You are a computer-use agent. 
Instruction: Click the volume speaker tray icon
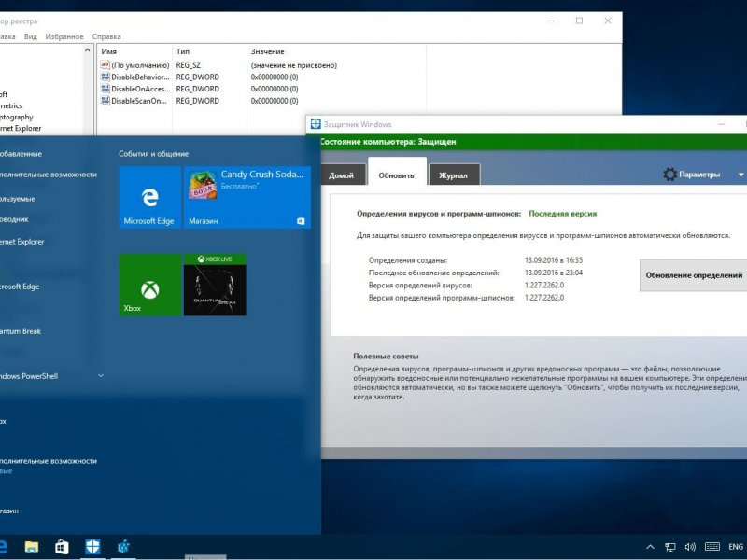pos(690,547)
